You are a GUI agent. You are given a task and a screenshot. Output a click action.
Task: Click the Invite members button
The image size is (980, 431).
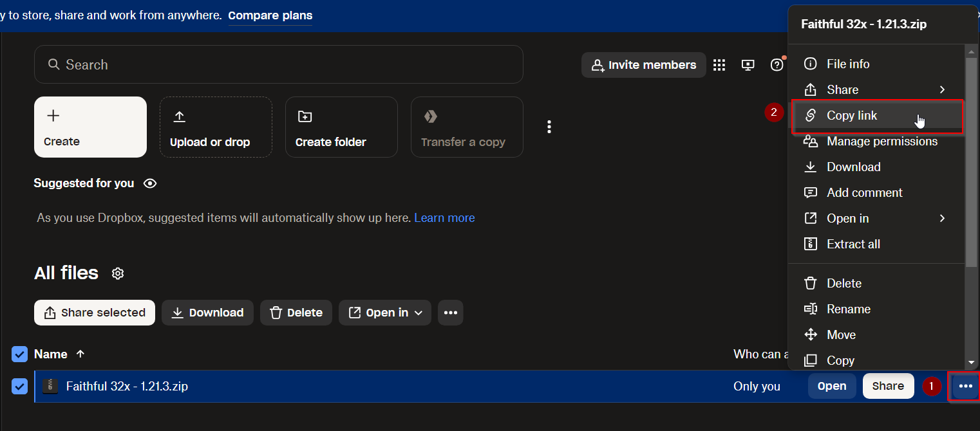pyautogui.click(x=643, y=65)
